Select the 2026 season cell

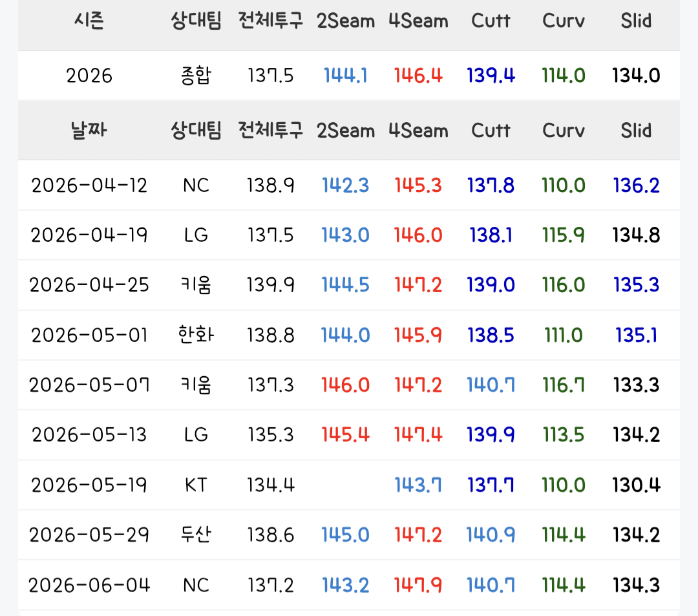pyautogui.click(x=89, y=76)
